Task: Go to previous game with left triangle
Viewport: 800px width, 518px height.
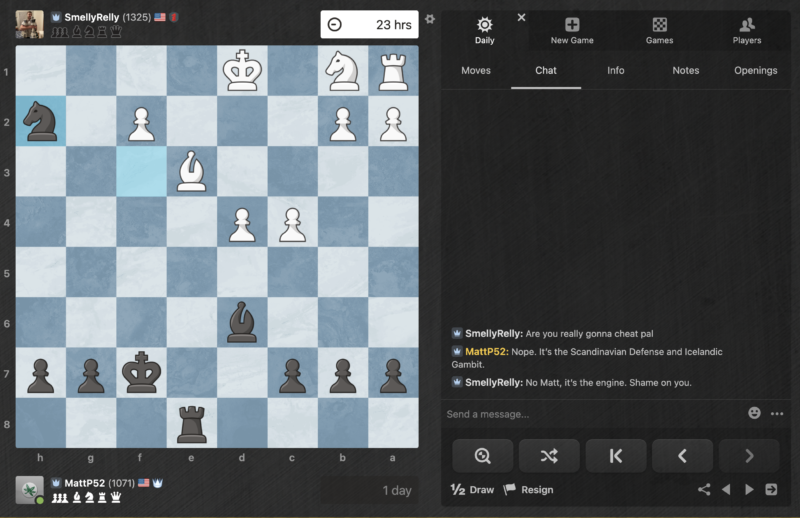Action: click(726, 489)
